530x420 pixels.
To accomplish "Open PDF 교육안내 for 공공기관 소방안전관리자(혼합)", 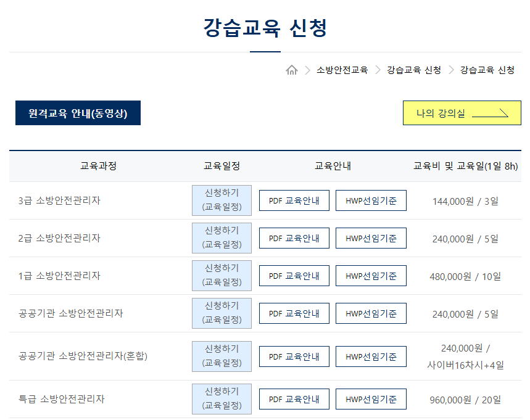I will tap(294, 356).
